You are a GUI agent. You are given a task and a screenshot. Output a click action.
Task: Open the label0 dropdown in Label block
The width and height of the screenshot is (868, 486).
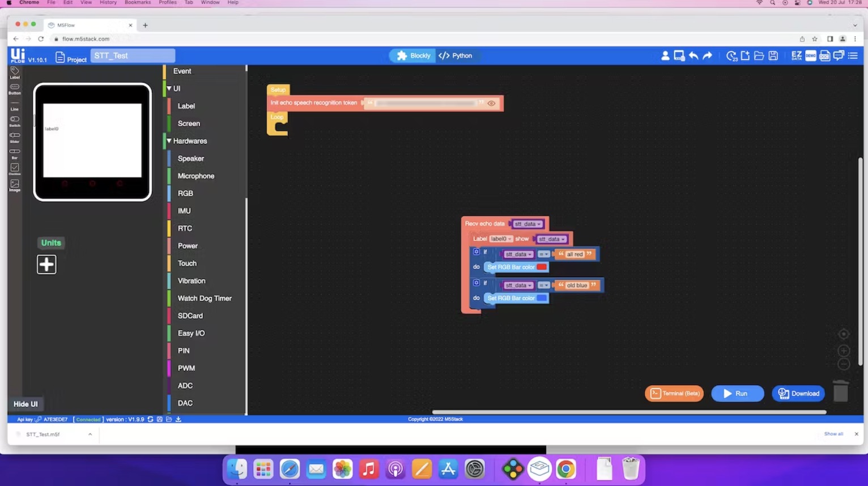click(501, 239)
